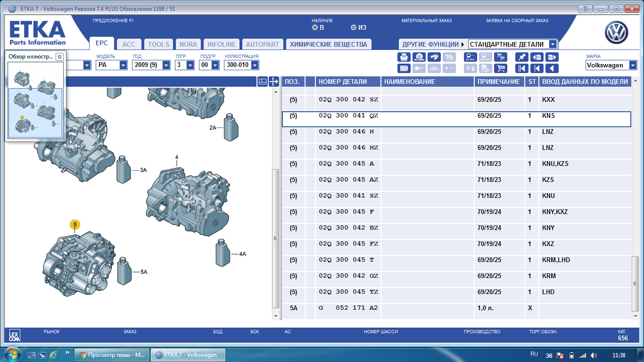Click yellow marker 5 on gearbox illustration
Screen dimensions: 644x362
pos(74,225)
